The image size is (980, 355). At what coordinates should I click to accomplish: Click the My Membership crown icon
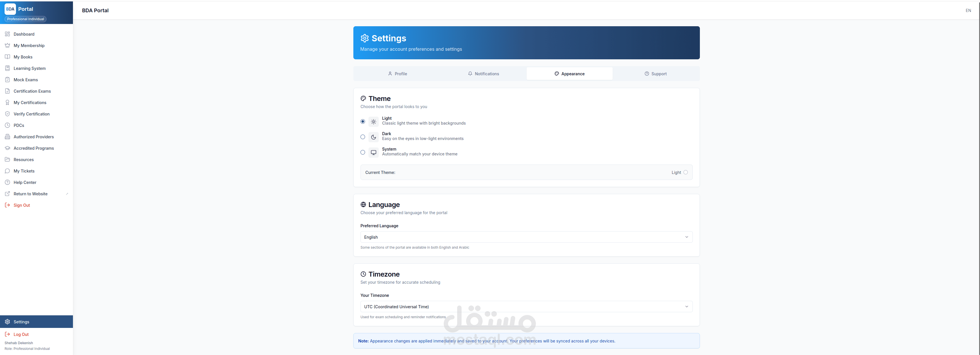coord(7,46)
